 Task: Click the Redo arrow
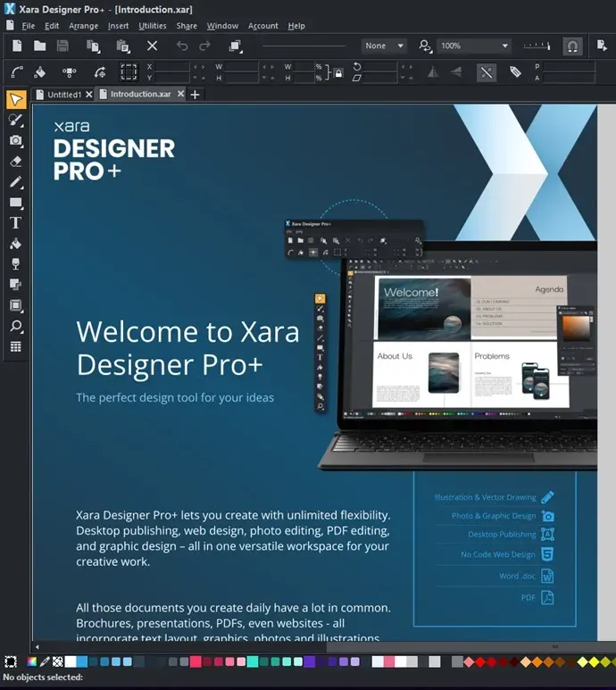point(204,46)
